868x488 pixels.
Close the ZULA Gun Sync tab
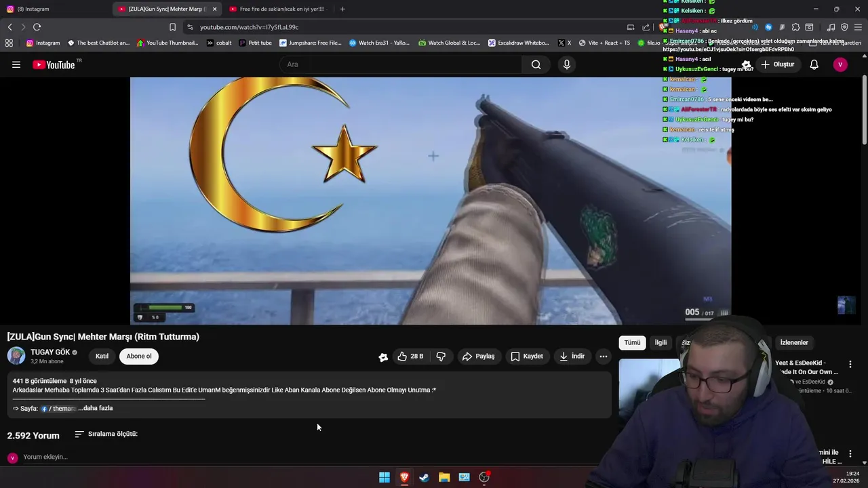[214, 9]
